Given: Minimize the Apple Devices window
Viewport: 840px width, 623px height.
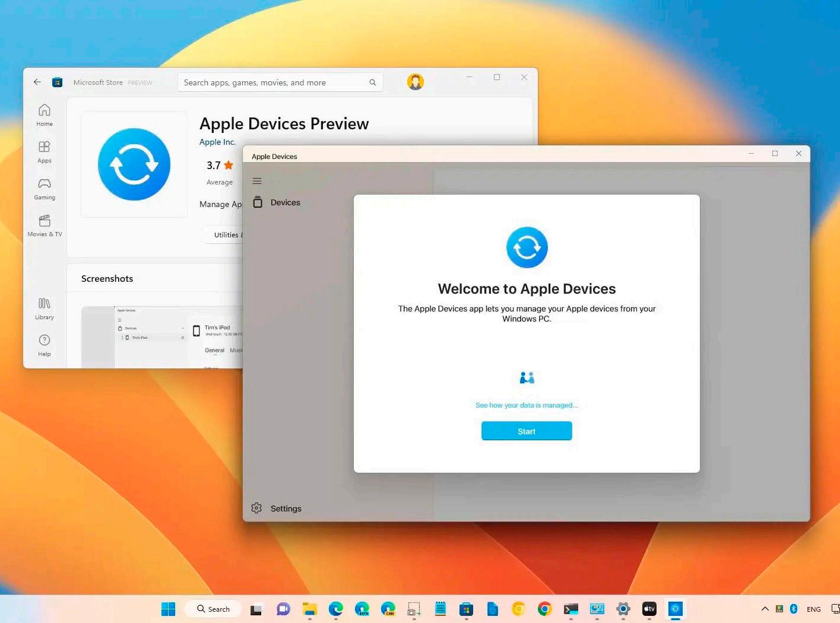Looking at the screenshot, I should (751, 154).
